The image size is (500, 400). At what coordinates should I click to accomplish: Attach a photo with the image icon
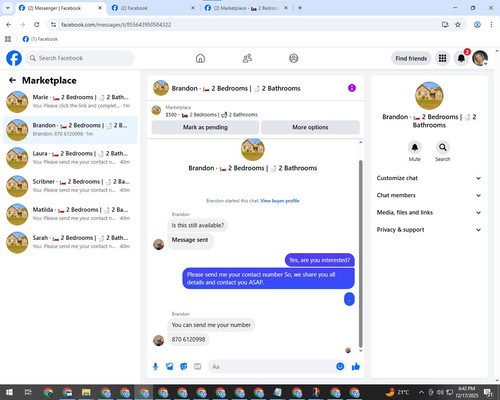(170, 367)
